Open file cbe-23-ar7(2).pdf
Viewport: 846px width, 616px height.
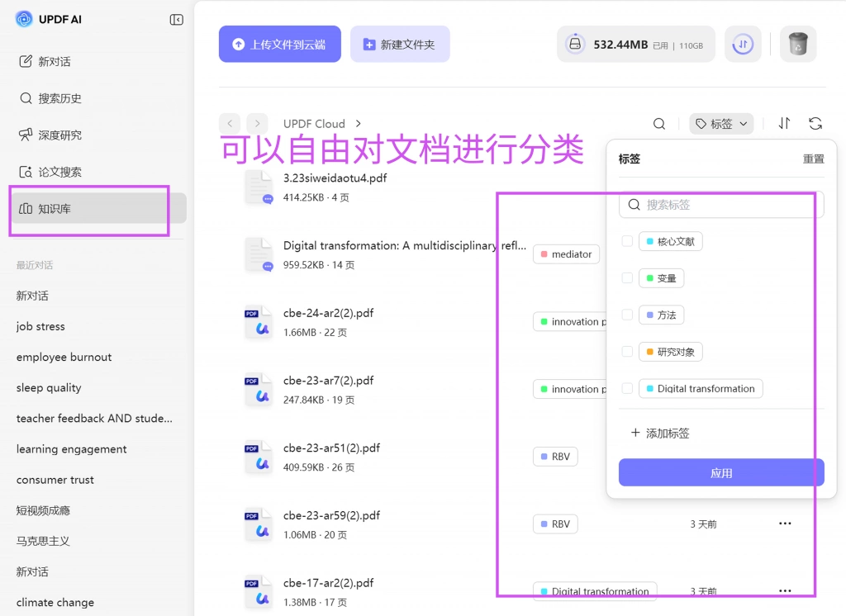328,381
